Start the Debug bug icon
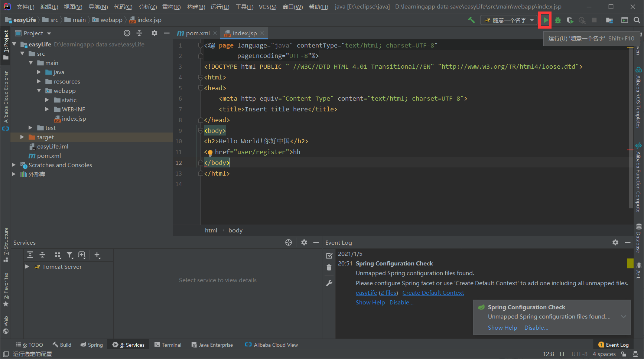 click(557, 20)
